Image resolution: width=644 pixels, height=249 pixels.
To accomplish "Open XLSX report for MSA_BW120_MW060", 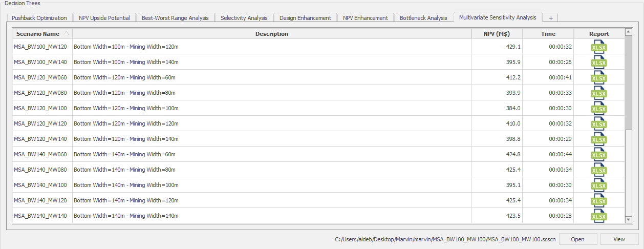I will coord(598,78).
